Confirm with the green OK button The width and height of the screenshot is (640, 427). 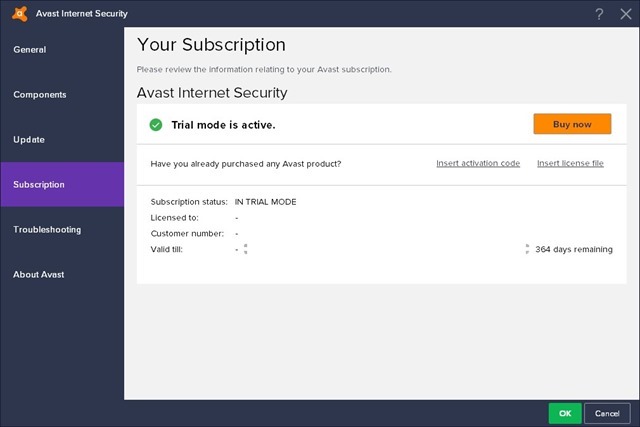tap(564, 412)
